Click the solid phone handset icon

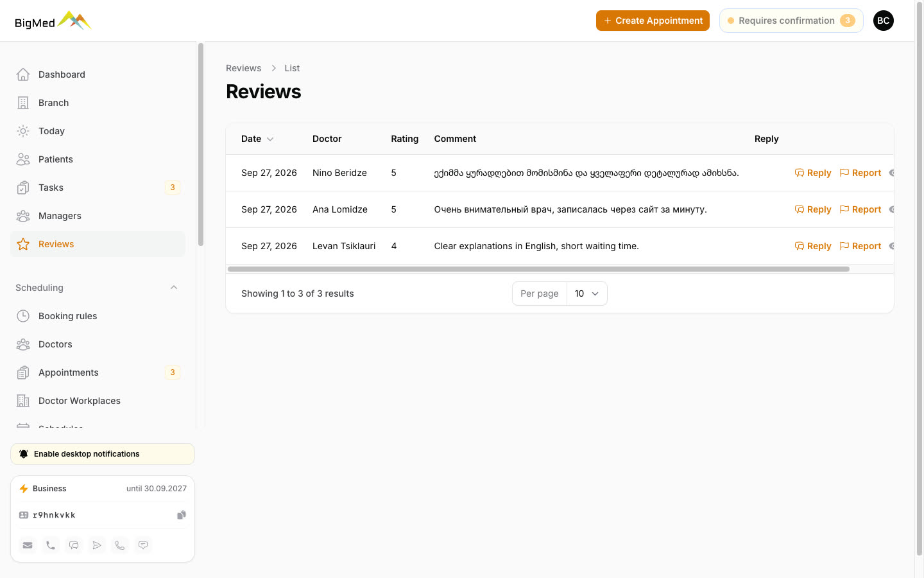point(51,545)
